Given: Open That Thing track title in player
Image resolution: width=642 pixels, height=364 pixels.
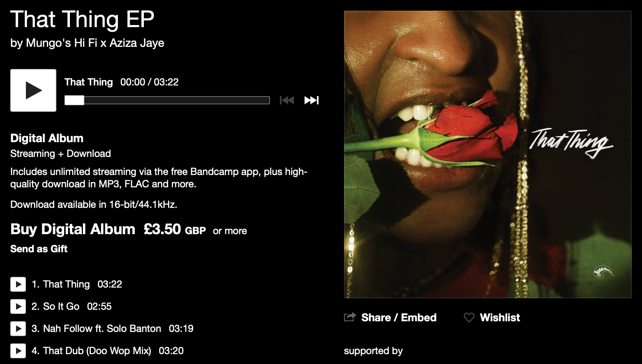Looking at the screenshot, I should pyautogui.click(x=88, y=82).
